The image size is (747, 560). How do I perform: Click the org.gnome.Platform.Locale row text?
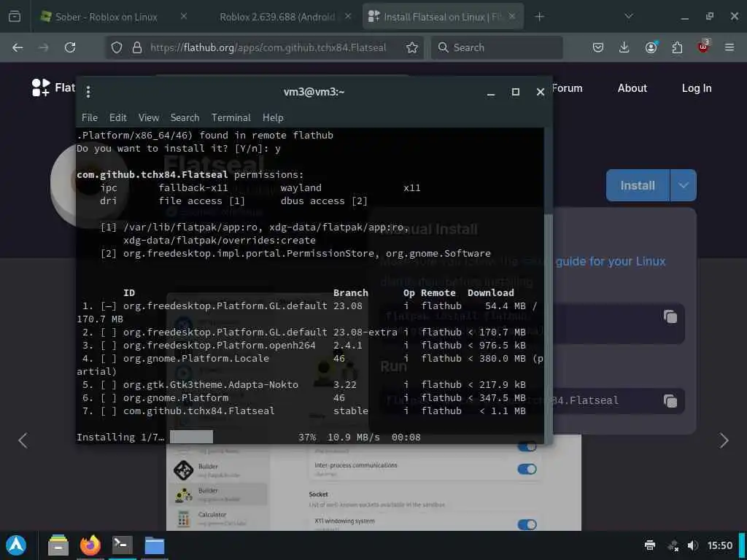[196, 358]
